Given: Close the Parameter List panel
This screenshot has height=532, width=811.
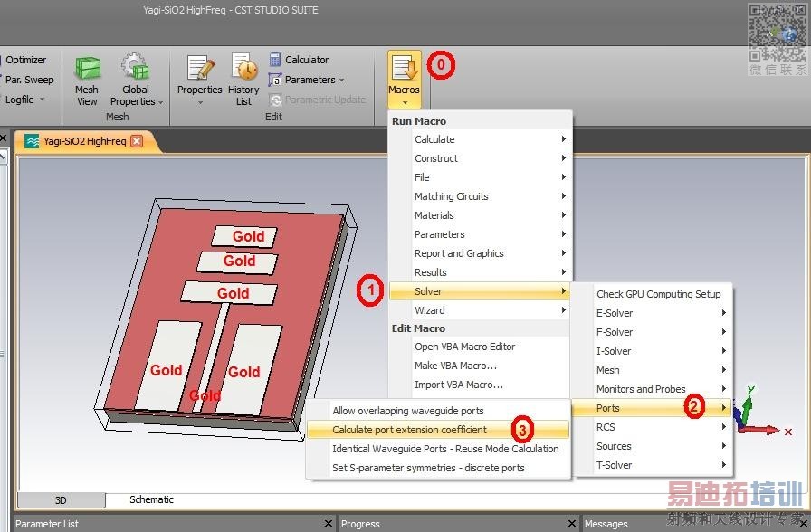Looking at the screenshot, I should click(329, 524).
